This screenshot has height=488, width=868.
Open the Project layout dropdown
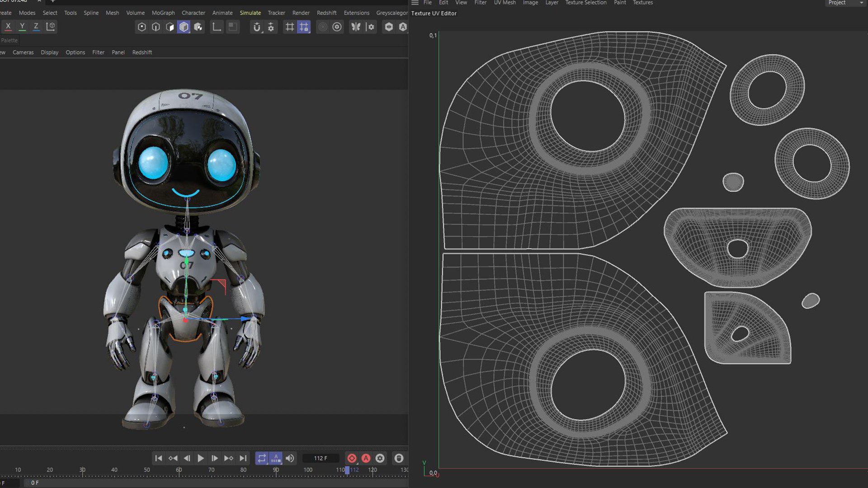coord(846,3)
